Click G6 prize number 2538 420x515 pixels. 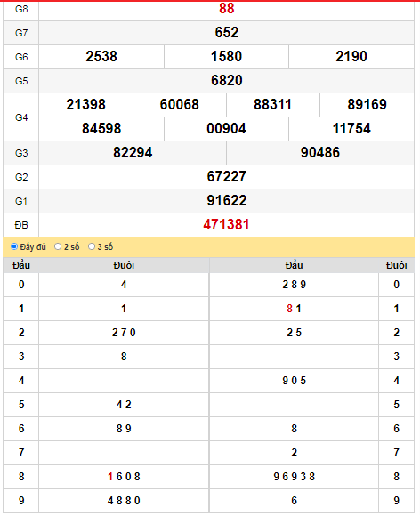(x=101, y=57)
